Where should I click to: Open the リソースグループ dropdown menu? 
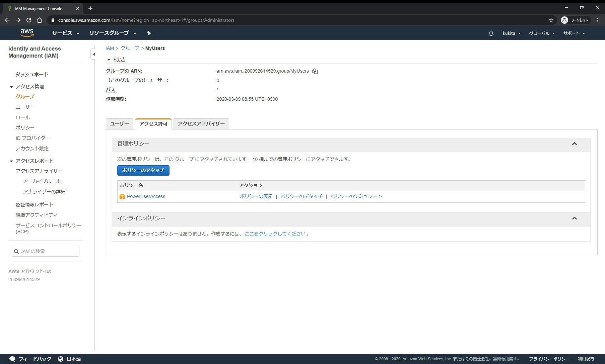tap(113, 33)
